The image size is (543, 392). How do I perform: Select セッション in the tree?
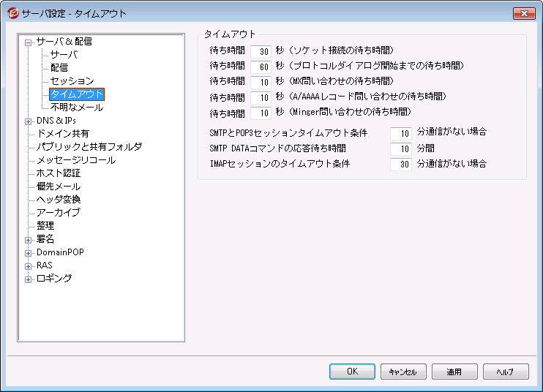[72, 81]
